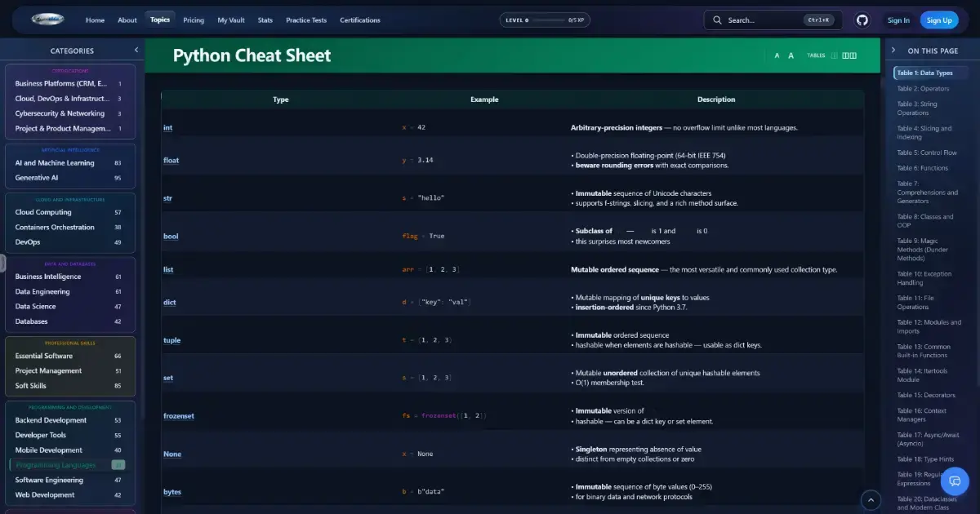Select Developer Tools category
This screenshot has width=980, height=514.
click(x=70, y=435)
